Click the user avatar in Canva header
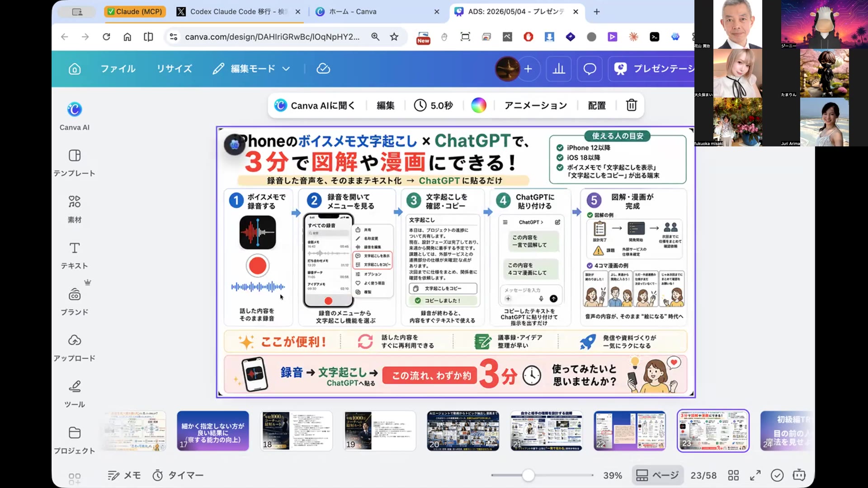This screenshot has width=868, height=488. 507,69
